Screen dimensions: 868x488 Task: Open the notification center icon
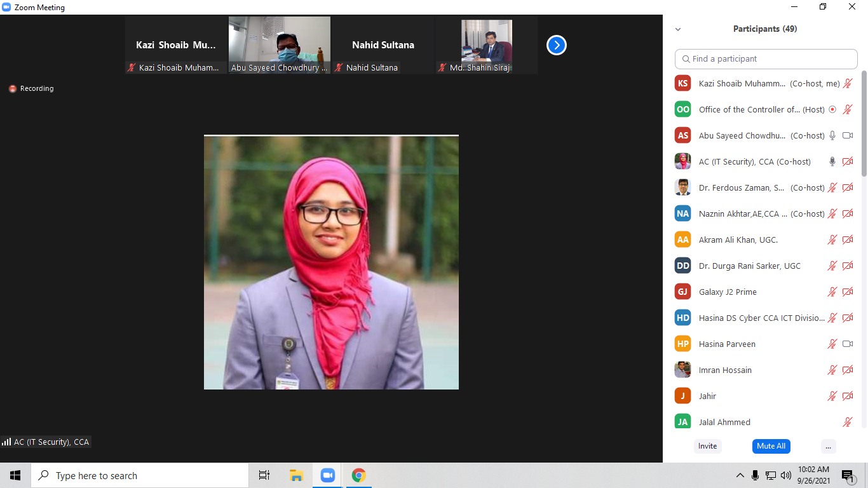coord(848,475)
